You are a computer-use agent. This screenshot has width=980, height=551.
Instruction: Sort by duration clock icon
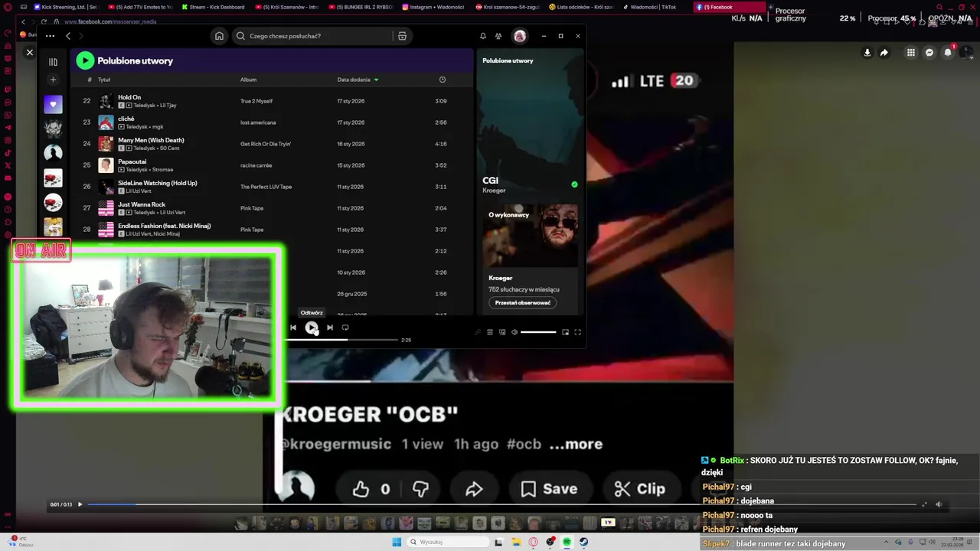pyautogui.click(x=443, y=80)
